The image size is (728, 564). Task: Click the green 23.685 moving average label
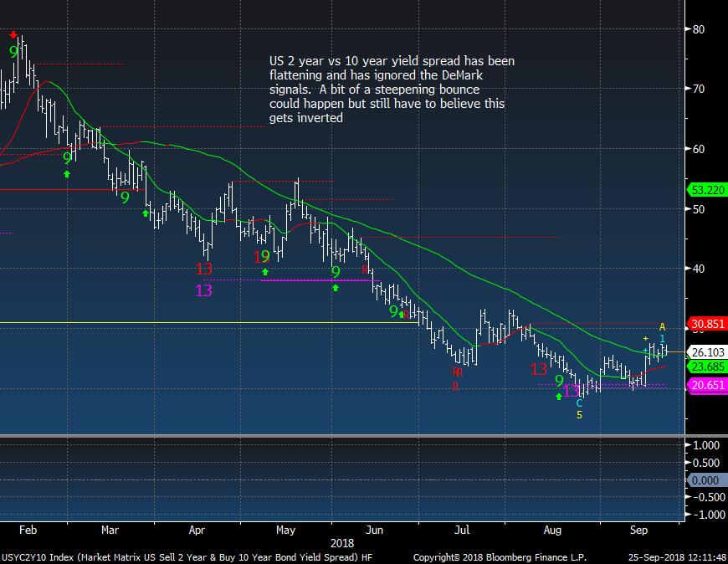(x=705, y=367)
